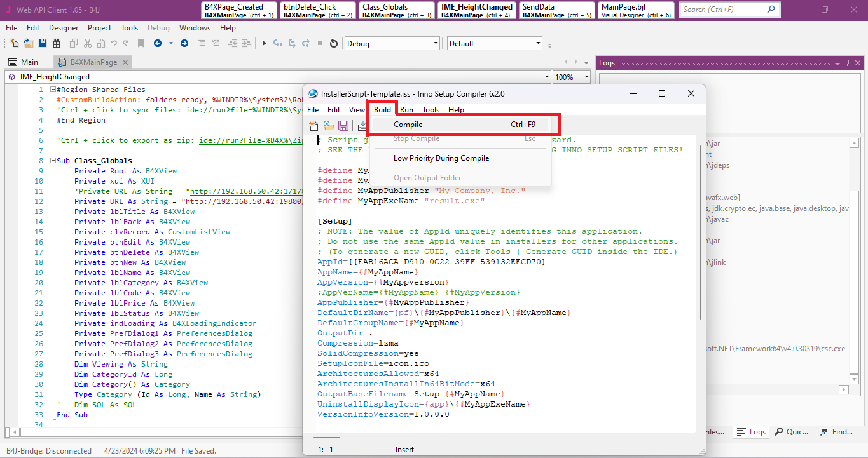Collapse the Shared Files region

click(x=52, y=90)
